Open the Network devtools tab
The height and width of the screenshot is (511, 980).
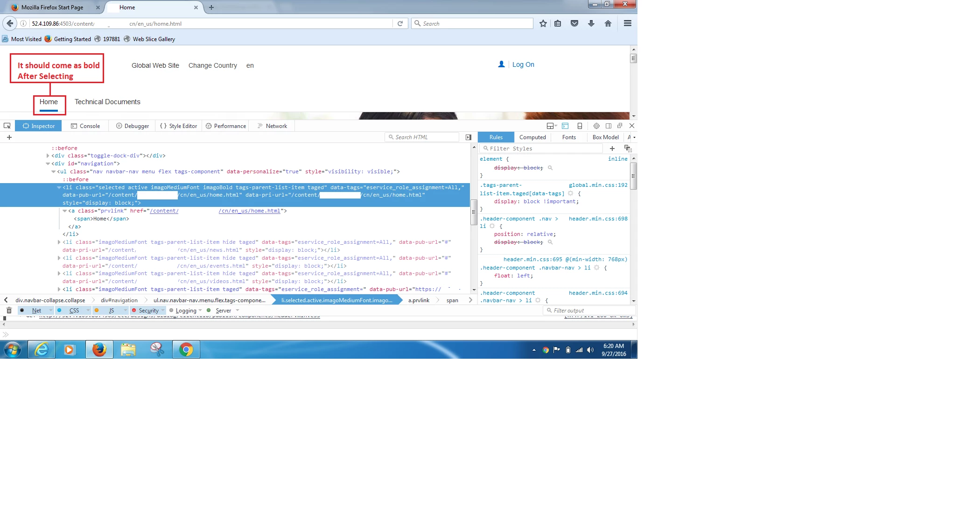point(276,126)
